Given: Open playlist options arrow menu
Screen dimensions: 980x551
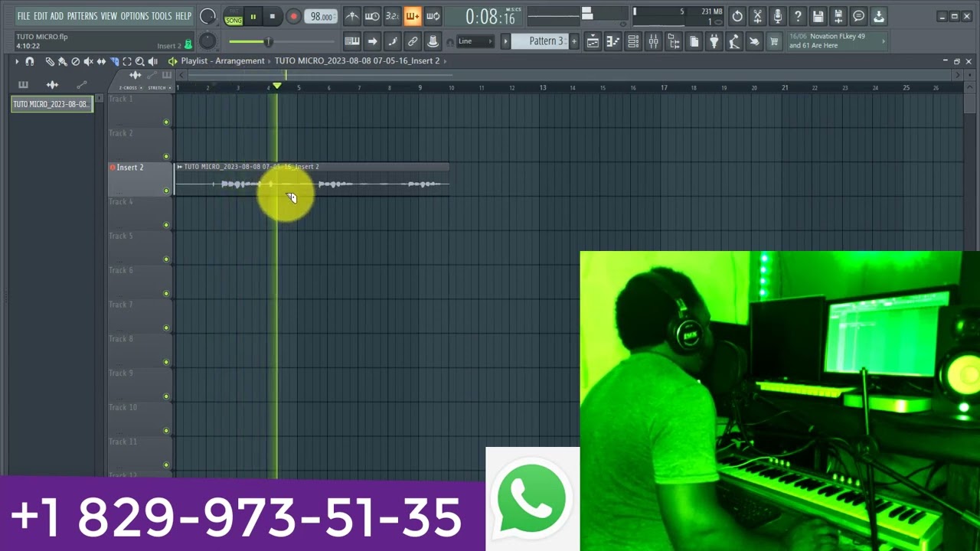Looking at the screenshot, I should point(17,61).
